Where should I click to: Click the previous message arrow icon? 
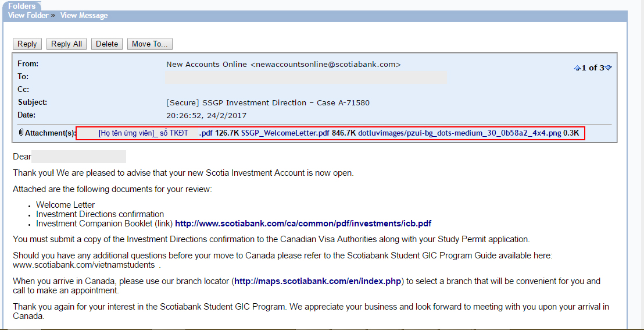point(577,68)
